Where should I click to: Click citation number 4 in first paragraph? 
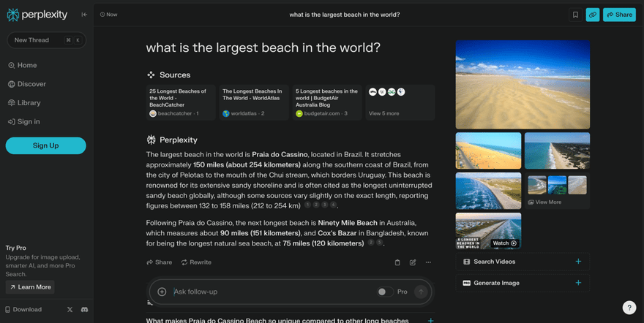tap(333, 205)
